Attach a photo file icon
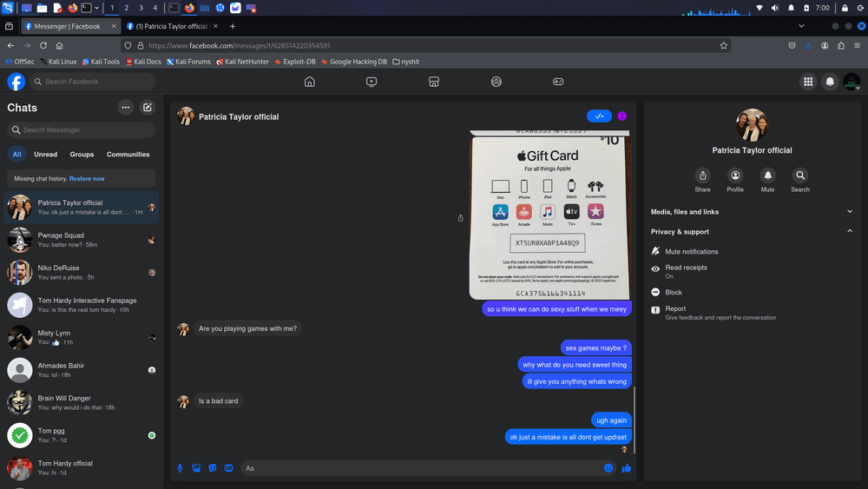868x489 pixels. tap(196, 468)
